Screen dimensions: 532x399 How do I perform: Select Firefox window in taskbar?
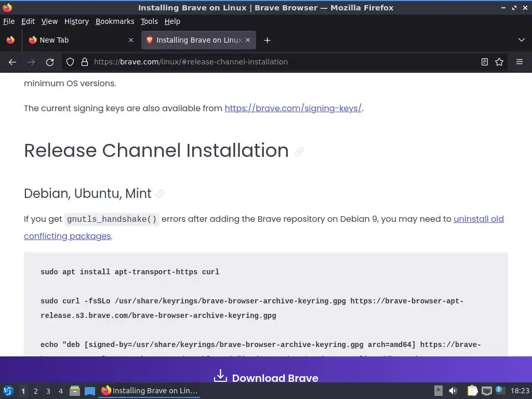149,391
